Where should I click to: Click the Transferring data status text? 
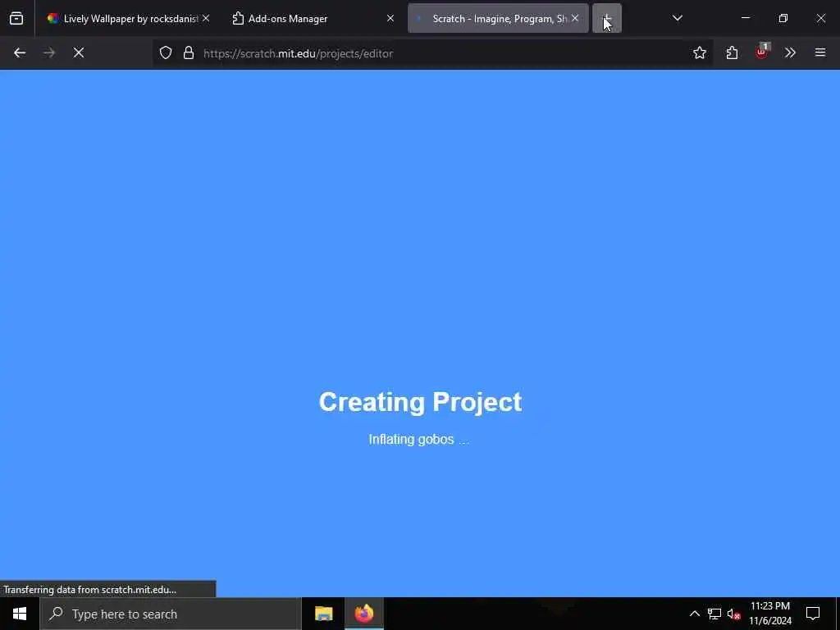[x=90, y=590]
